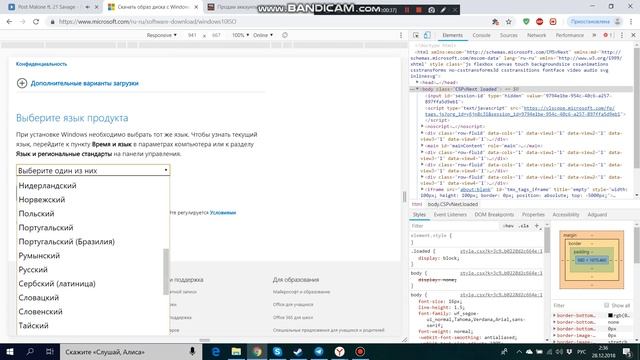Open the Accessibility sidebar tab

566,215
